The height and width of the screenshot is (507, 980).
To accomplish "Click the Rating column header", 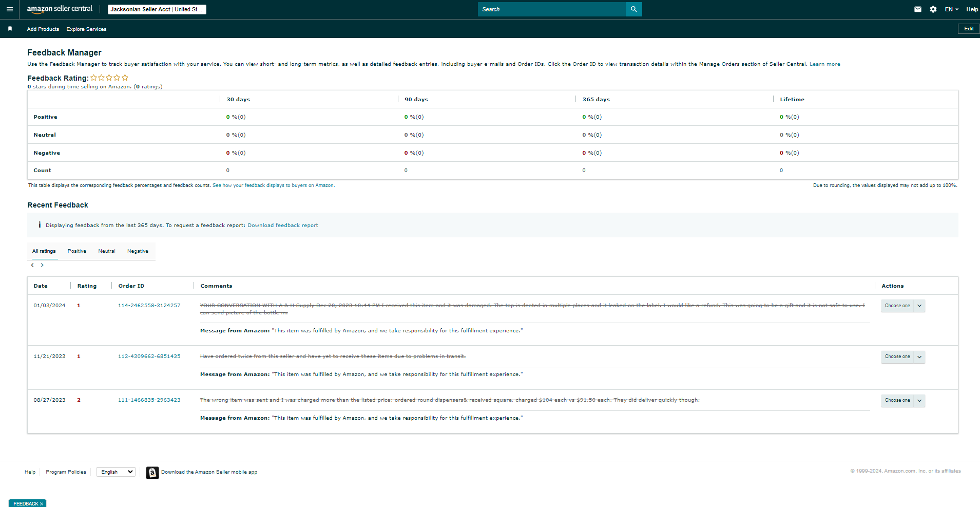I will pyautogui.click(x=87, y=286).
